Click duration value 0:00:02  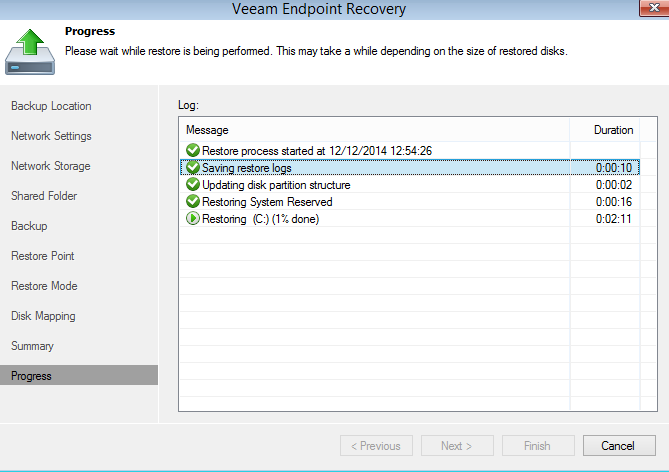coord(614,185)
